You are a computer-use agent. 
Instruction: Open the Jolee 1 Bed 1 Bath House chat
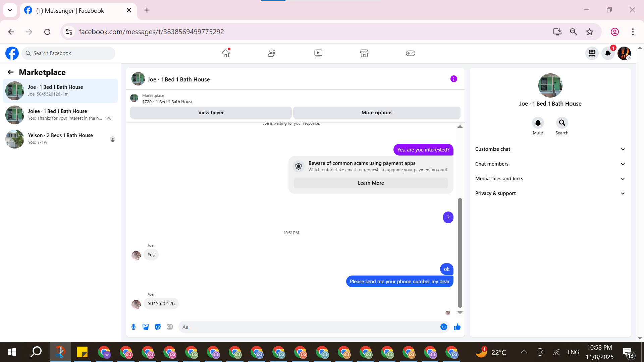pyautogui.click(x=60, y=115)
